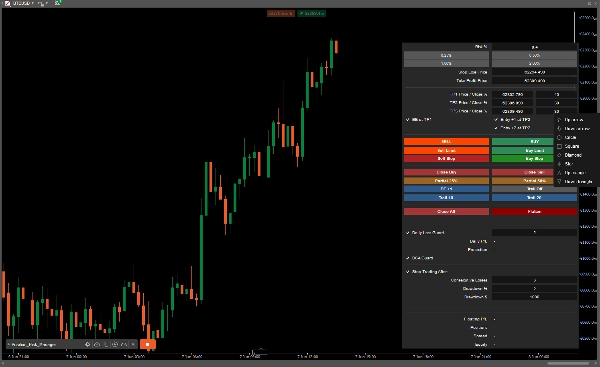This screenshot has width=600, height=367.
Task: Remove the cBot instance with the X icon
Action: click(133, 344)
